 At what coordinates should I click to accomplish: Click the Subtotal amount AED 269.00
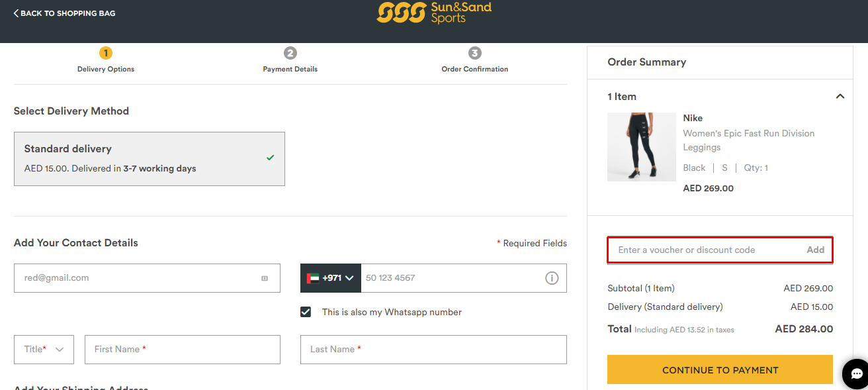(x=808, y=289)
